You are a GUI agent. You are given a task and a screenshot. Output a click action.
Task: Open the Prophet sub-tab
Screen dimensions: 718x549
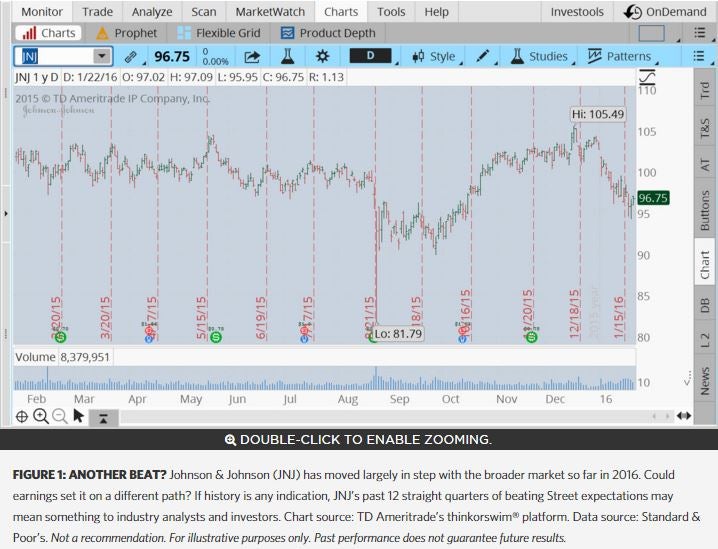126,33
